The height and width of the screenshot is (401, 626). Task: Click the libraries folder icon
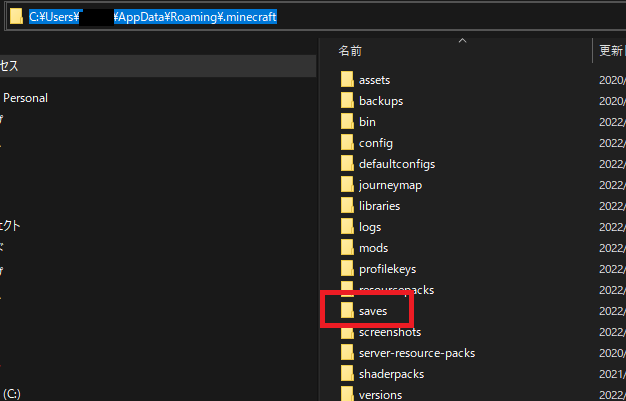(347, 206)
